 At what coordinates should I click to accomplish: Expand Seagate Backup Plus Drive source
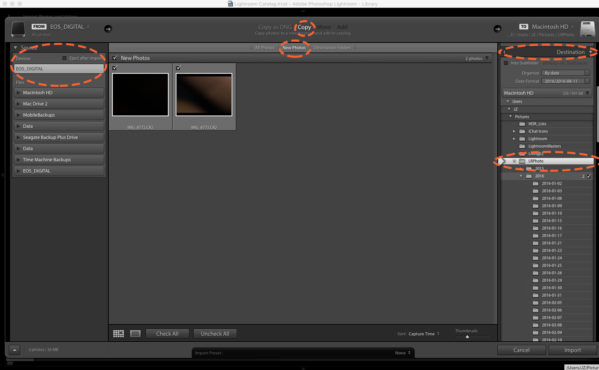(18, 137)
